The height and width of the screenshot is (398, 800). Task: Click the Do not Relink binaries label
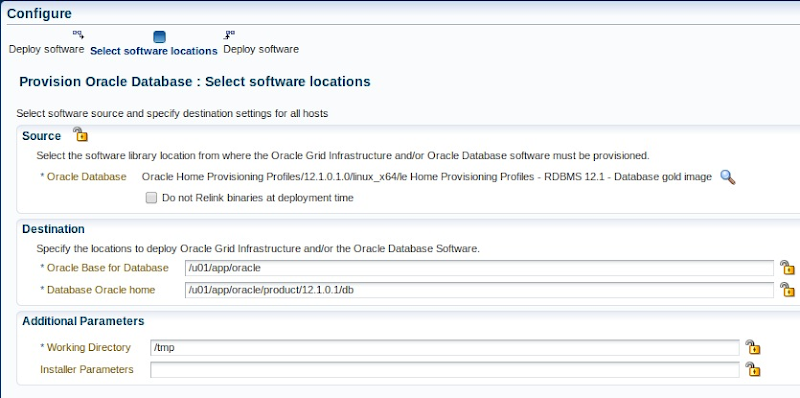pyautogui.click(x=258, y=197)
